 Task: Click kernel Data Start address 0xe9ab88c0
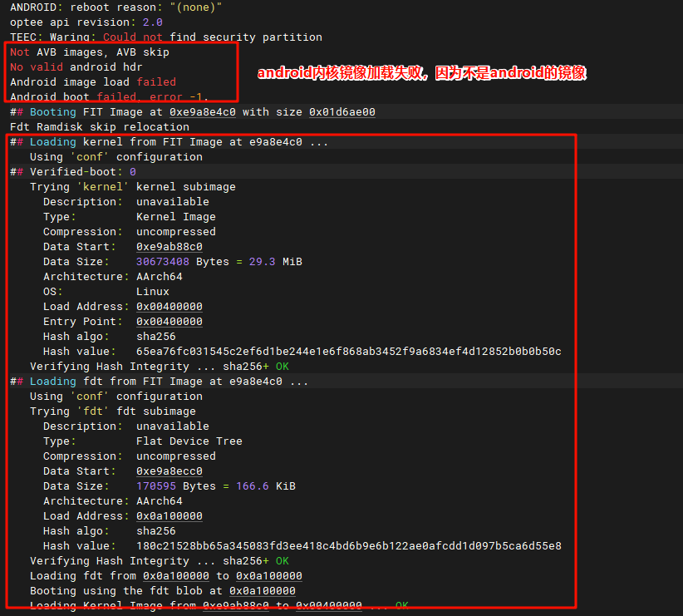(x=169, y=247)
